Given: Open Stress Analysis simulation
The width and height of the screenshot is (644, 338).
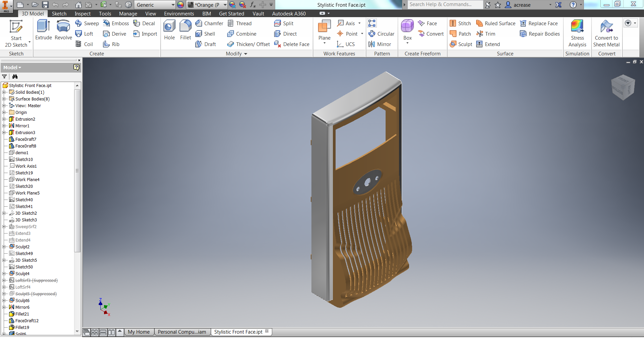Looking at the screenshot, I should [577, 33].
